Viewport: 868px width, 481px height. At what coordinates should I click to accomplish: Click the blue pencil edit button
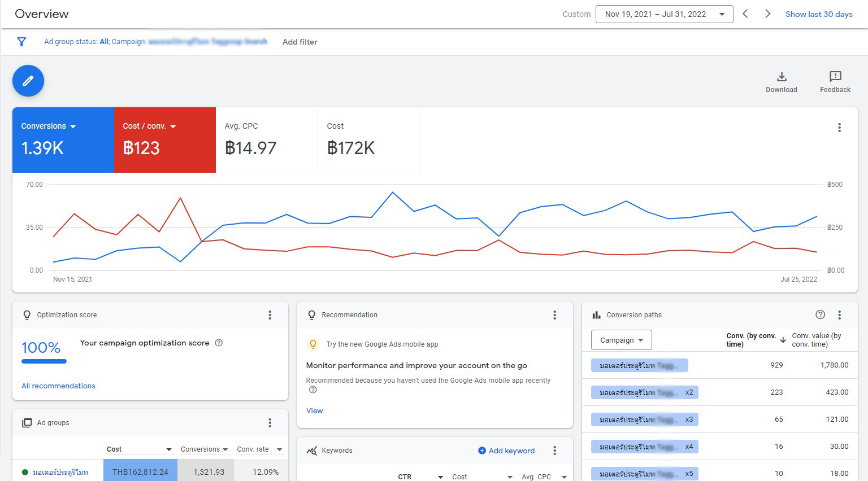[28, 81]
